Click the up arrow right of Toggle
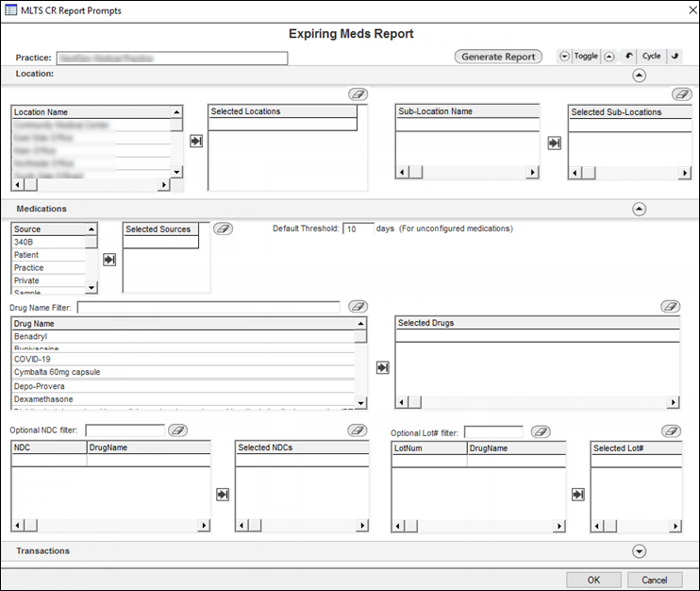This screenshot has height=591, width=700. [x=609, y=57]
